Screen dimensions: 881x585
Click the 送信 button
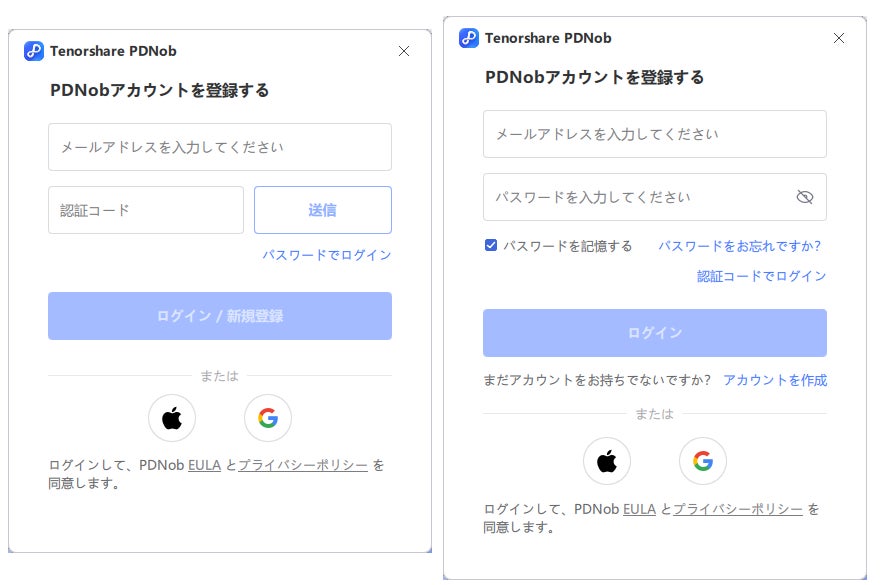[322, 210]
